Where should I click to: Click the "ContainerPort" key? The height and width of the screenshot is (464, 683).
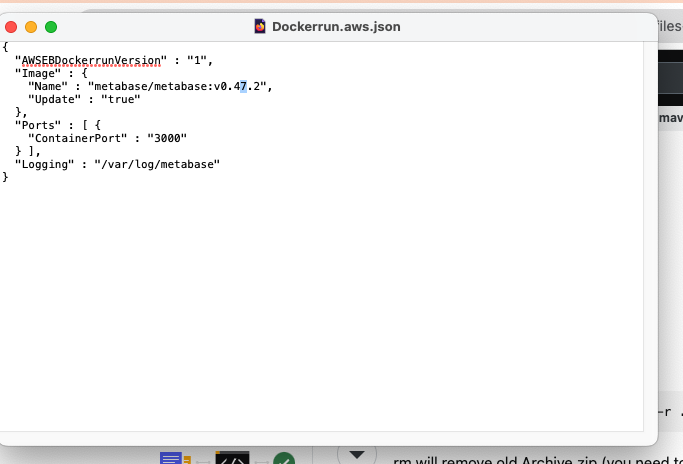pyautogui.click(x=78, y=139)
